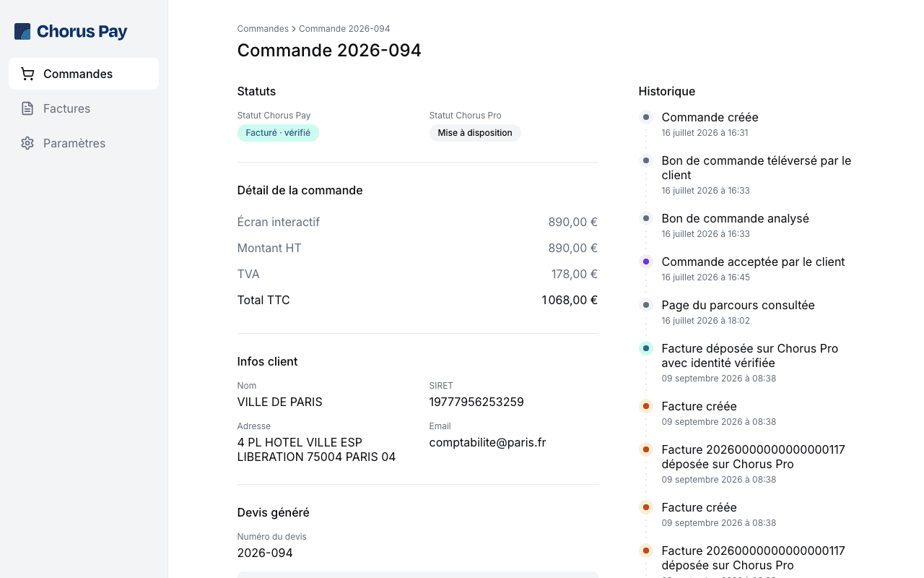
Task: Click the TVA amount 178,00 €
Action: point(575,274)
